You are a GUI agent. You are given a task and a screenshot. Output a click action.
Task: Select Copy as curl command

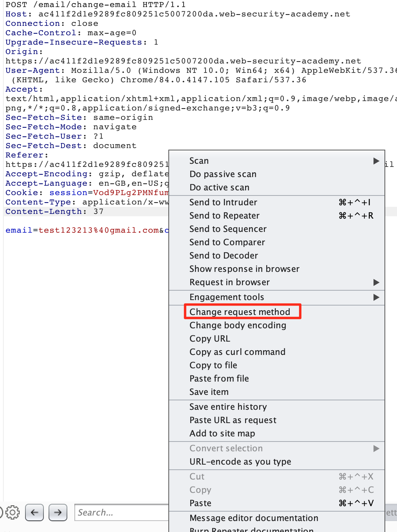click(x=237, y=352)
